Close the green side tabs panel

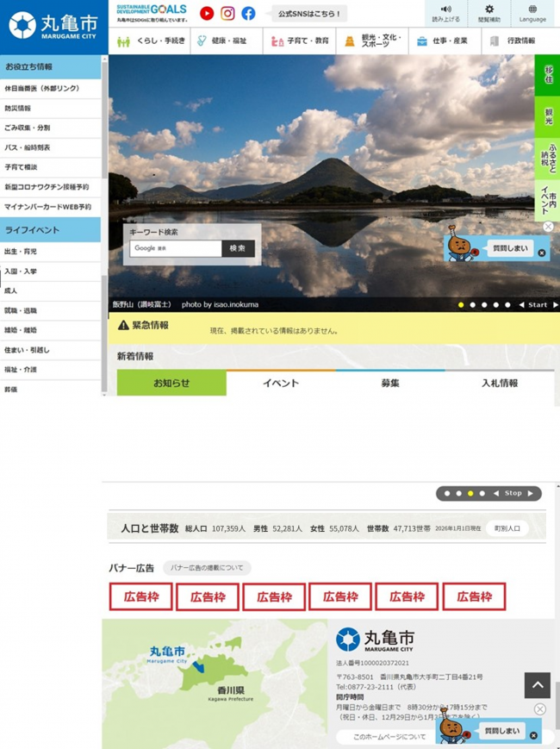549,227
